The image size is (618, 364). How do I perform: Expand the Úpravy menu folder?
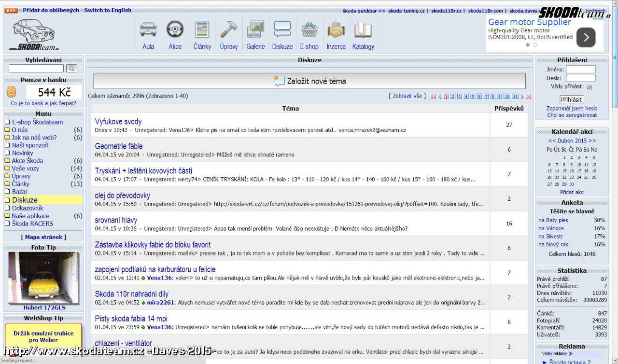(7, 176)
